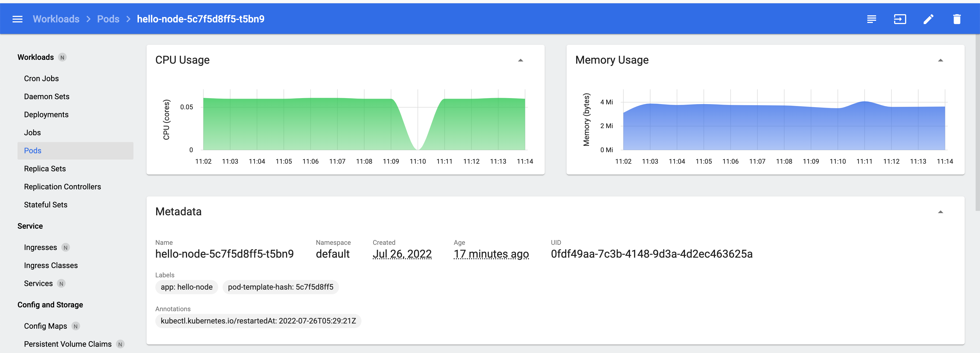Click the Config and Storage heading

[50, 305]
